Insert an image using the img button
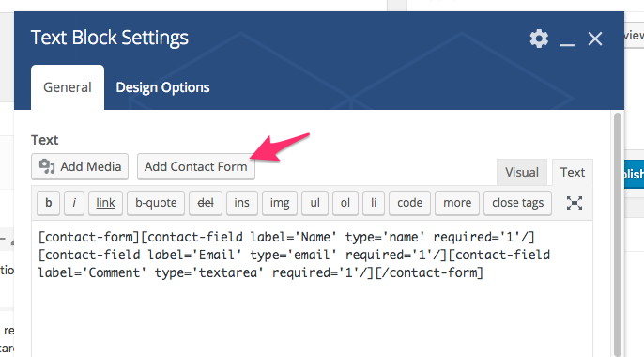644x357 pixels. [280, 203]
